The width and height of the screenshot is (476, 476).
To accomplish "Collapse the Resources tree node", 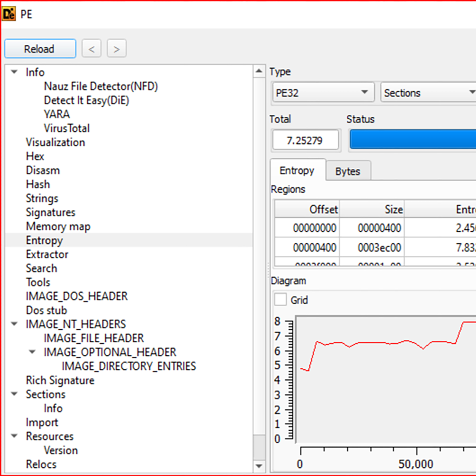I will pos(14,436).
